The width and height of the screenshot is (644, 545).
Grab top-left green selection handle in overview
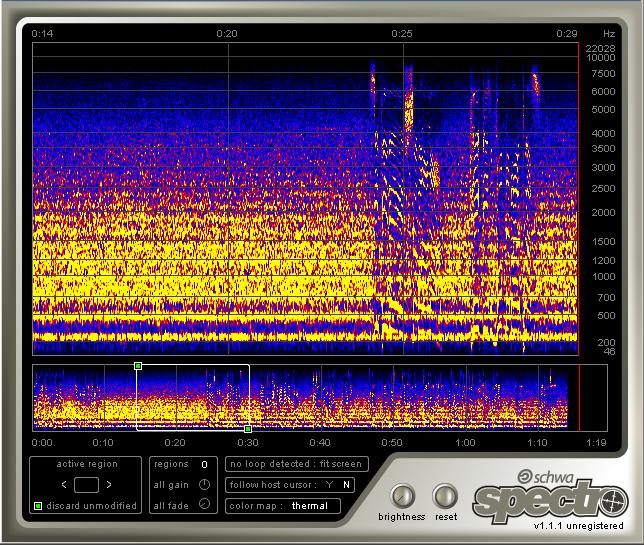pos(138,366)
